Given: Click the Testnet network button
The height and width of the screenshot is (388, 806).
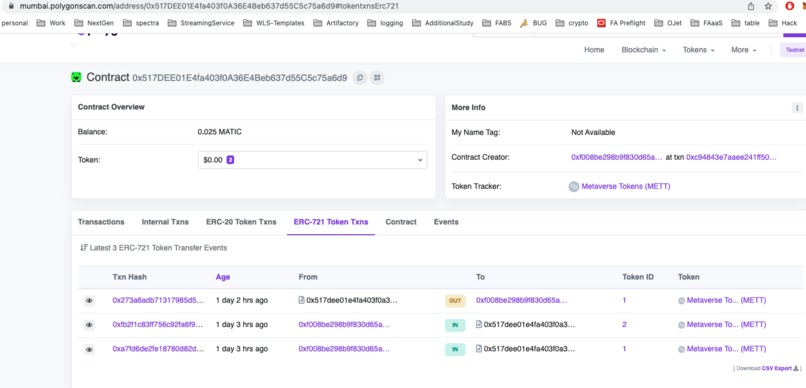Looking at the screenshot, I should (793, 50).
